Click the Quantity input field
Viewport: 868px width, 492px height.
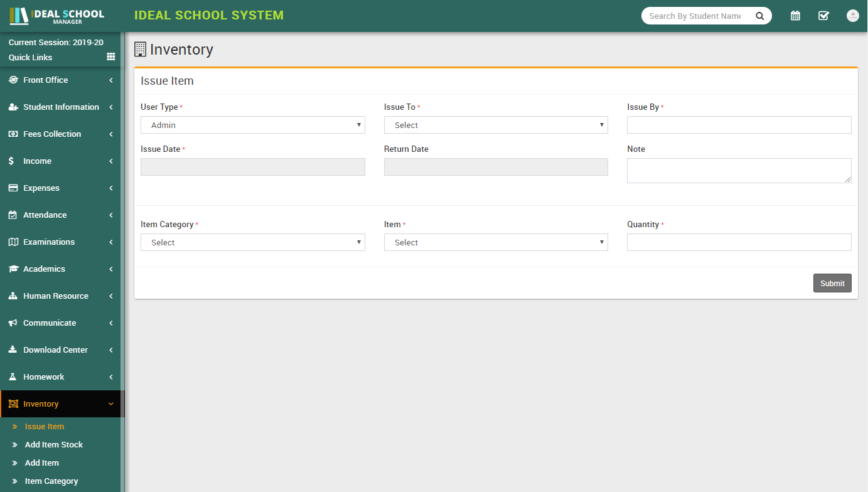[x=739, y=242]
